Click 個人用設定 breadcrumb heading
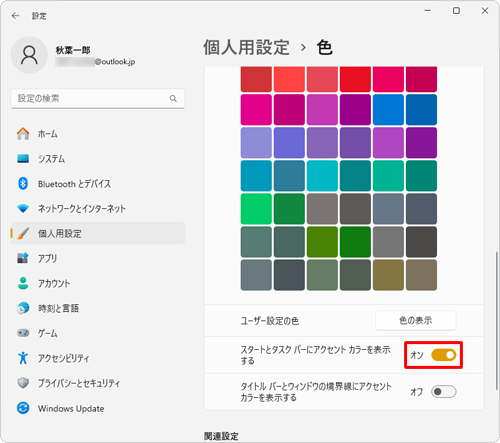Viewport: 500px width, 443px height. tap(246, 47)
